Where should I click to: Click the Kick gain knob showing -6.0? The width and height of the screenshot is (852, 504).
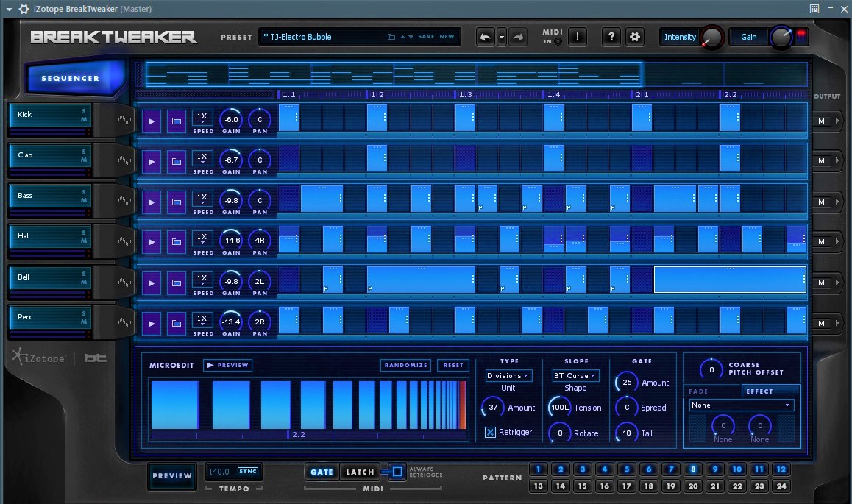231,119
